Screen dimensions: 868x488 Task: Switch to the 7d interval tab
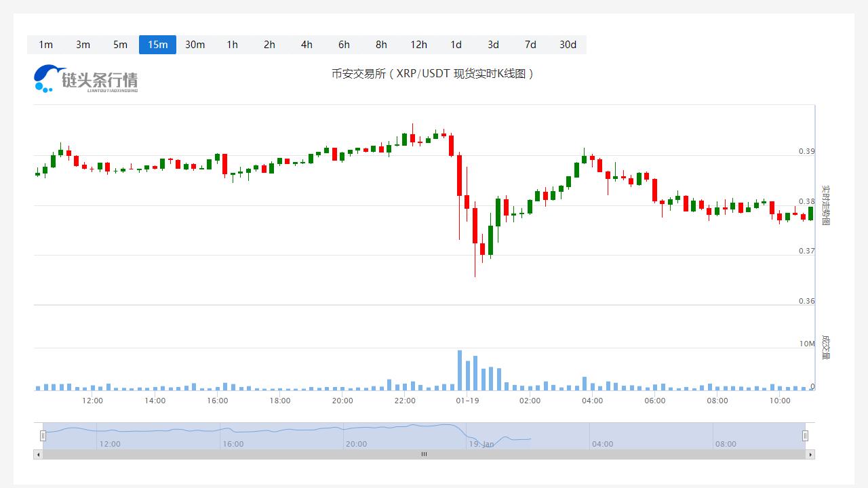click(x=530, y=45)
